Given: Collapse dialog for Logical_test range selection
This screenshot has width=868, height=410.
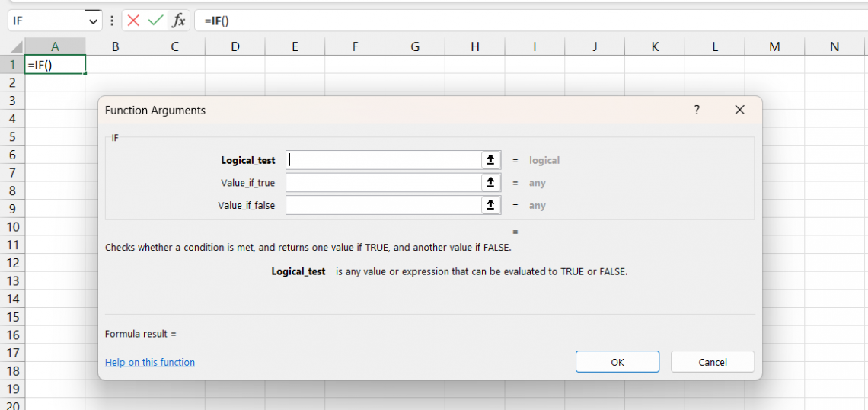Looking at the screenshot, I should point(491,160).
